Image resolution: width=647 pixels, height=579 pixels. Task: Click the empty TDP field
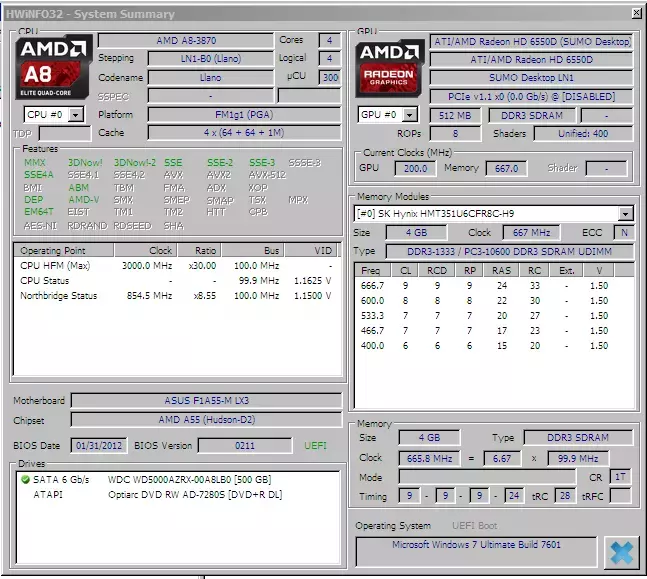click(65, 134)
